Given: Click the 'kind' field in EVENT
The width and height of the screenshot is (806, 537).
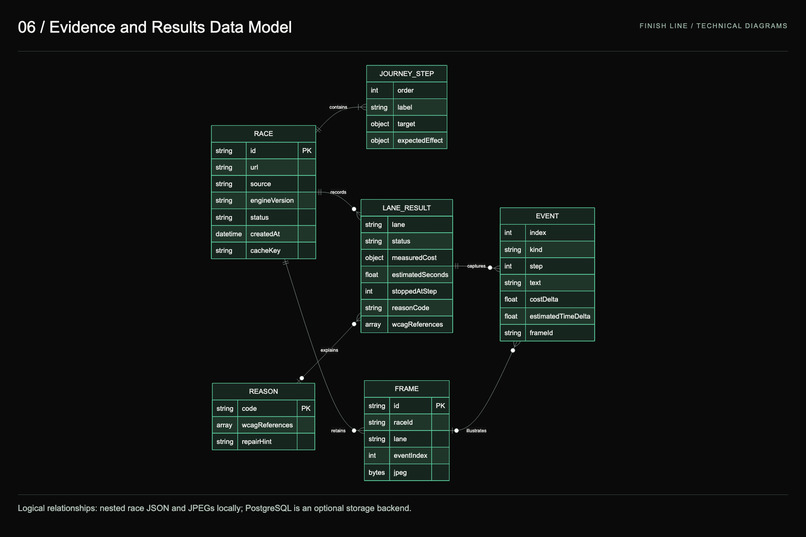Looking at the screenshot, I should [560, 249].
